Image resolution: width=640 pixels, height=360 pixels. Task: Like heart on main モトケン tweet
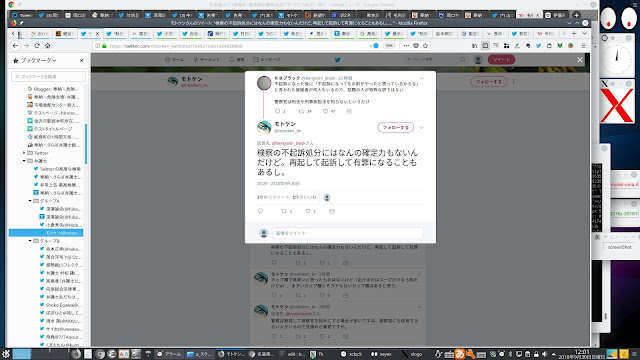[x=309, y=211]
